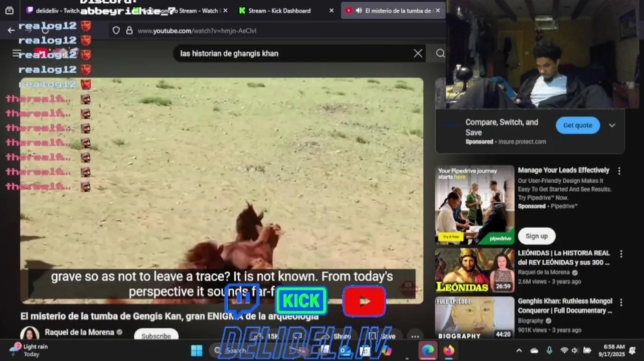Viewport: 644px width, 361px height.
Task: Open the Genghis Khan Biography thumbnail
Action: coord(474,318)
